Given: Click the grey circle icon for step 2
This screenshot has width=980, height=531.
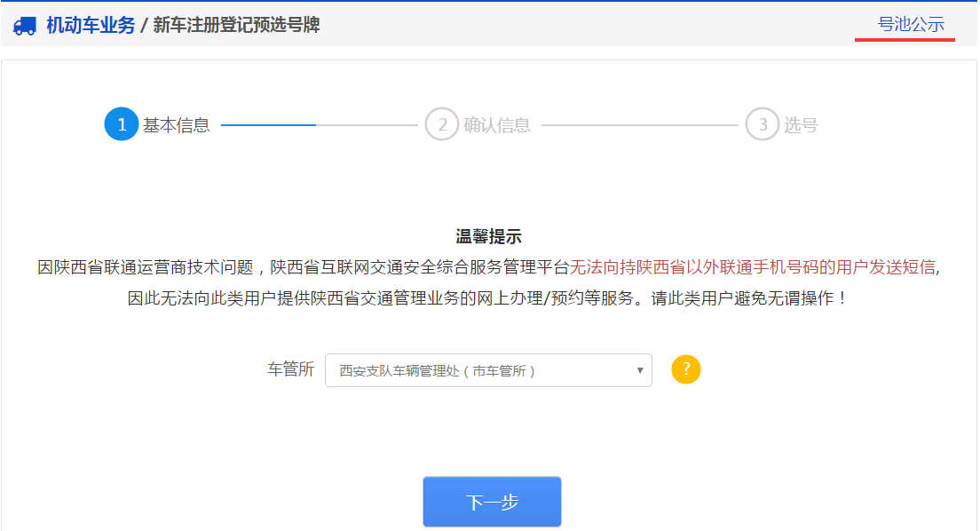Looking at the screenshot, I should (x=442, y=124).
